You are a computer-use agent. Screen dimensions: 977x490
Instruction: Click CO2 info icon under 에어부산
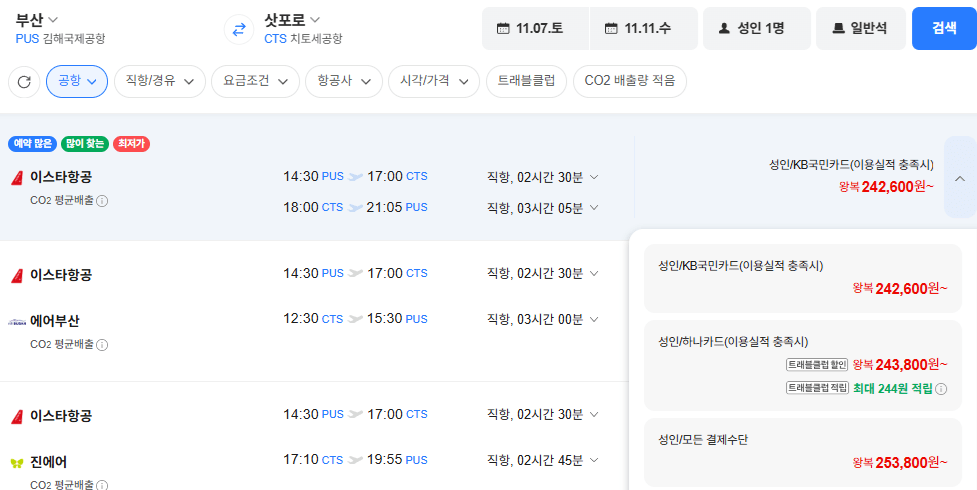point(102,345)
